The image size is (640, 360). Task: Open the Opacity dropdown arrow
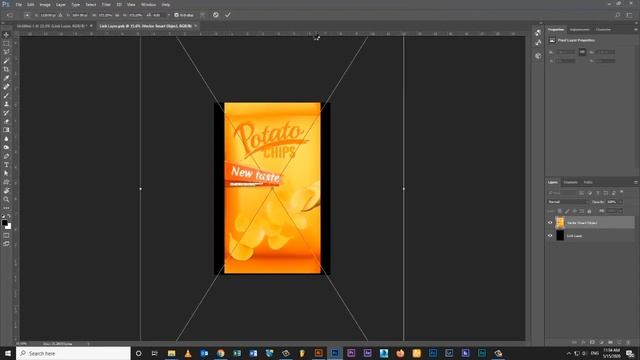[620, 202]
